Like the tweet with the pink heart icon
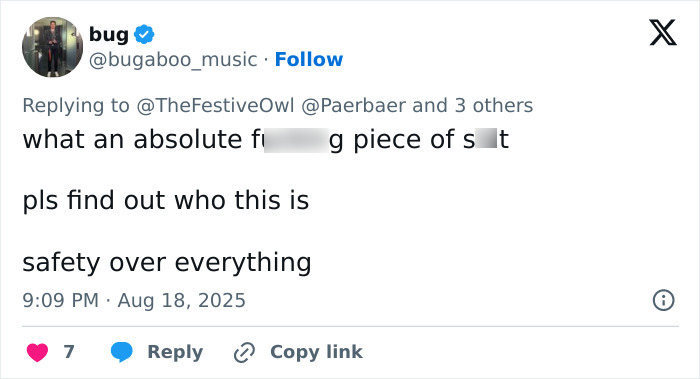 coord(38,352)
